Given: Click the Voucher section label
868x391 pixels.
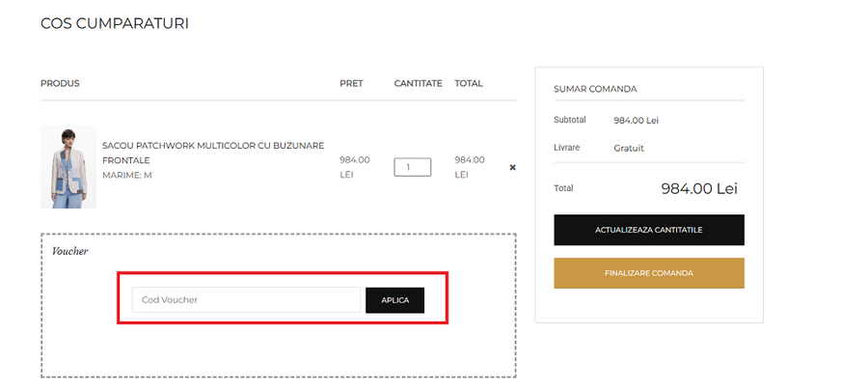Looking at the screenshot, I should tap(70, 251).
